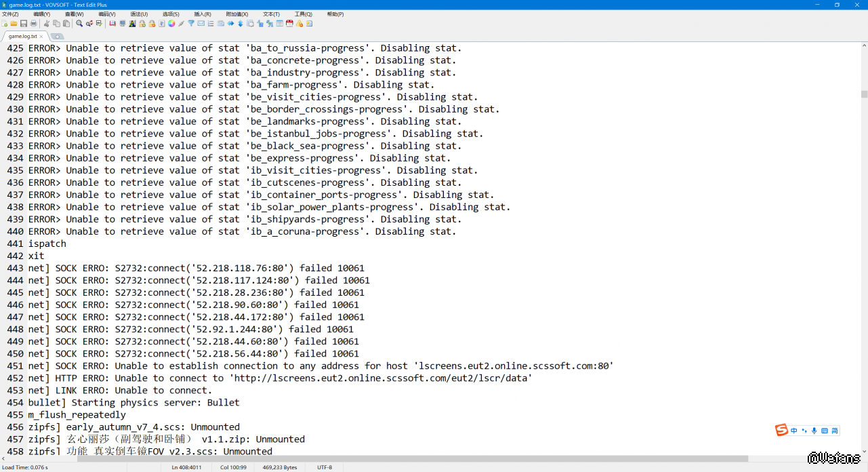Click the Open folder toolbar icon
868x472 pixels.
coord(14,24)
